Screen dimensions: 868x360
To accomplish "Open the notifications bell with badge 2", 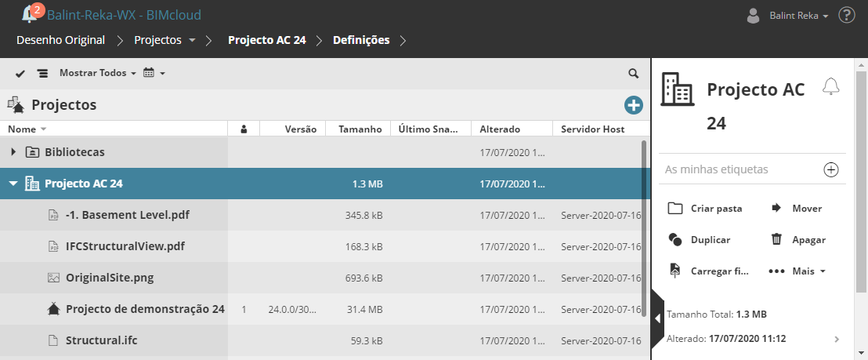I will (31, 13).
